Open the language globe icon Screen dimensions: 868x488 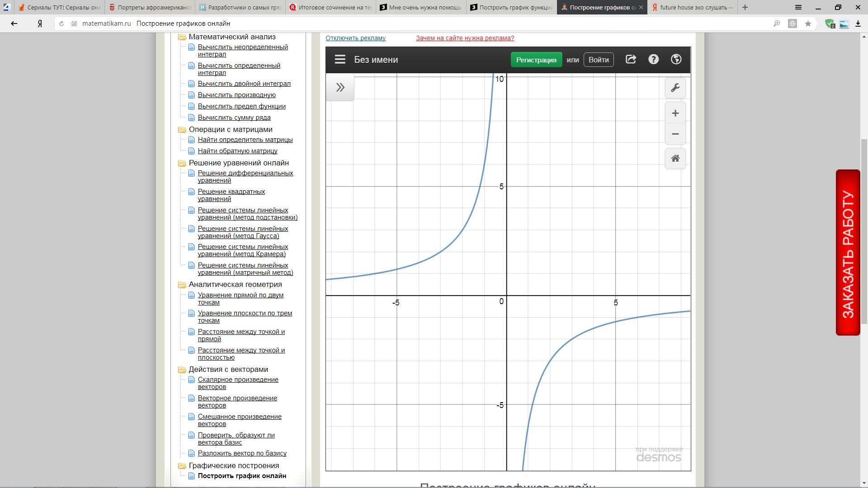click(x=676, y=59)
